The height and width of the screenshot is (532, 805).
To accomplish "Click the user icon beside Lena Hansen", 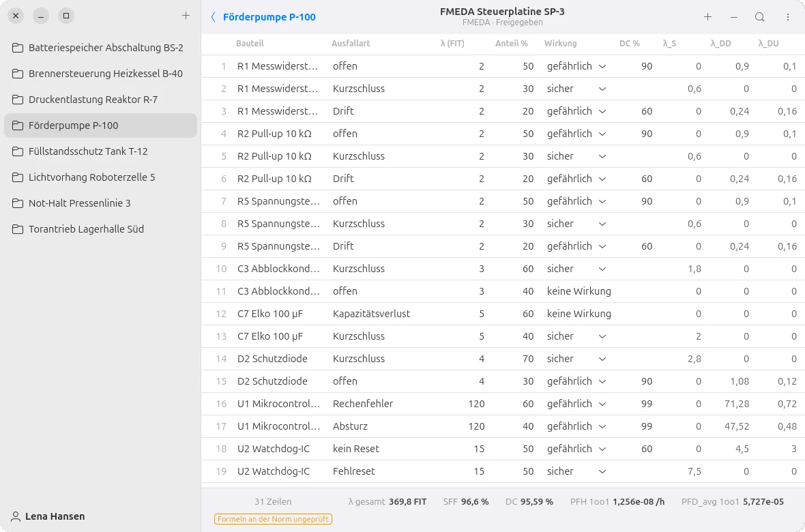I will point(16,516).
